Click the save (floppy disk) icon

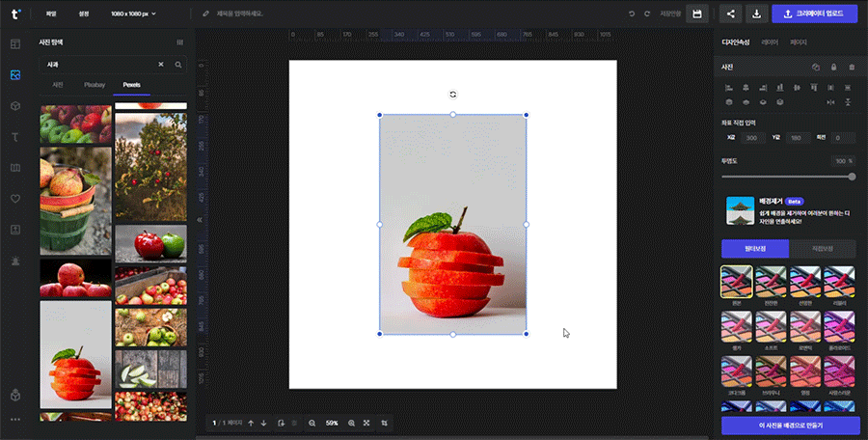pos(697,14)
